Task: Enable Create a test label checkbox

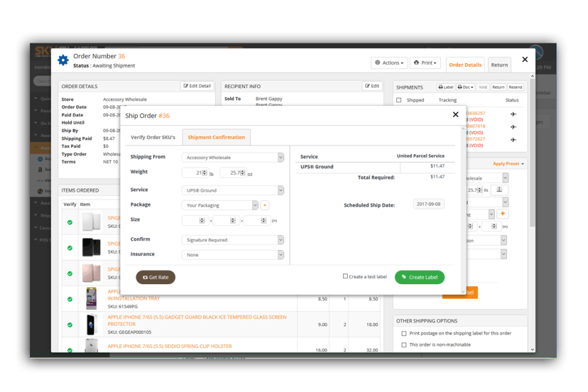Action: [x=345, y=276]
